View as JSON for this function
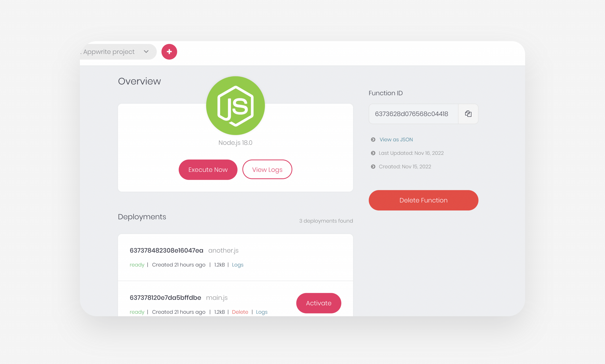The width and height of the screenshot is (605, 364). pos(396,139)
